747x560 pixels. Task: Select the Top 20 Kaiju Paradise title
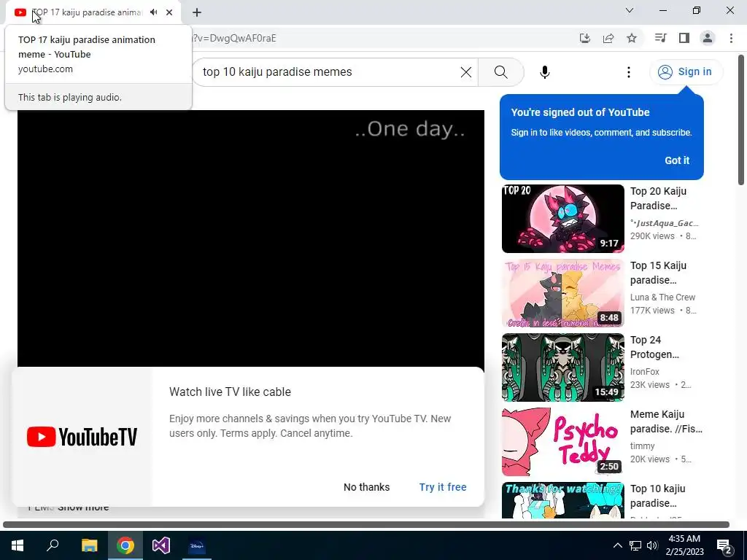[x=659, y=198]
